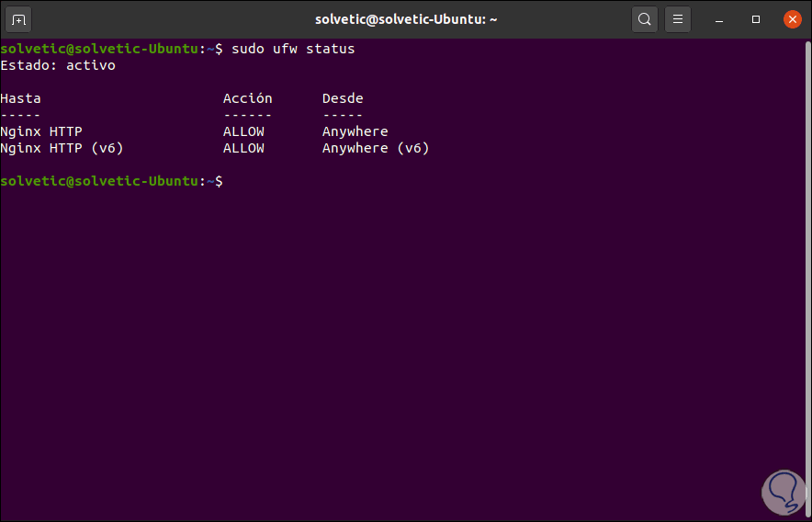Viewport: 812px width, 522px height.
Task: Select the 'Nginx HTTP' rule without v6
Action: tap(41, 131)
